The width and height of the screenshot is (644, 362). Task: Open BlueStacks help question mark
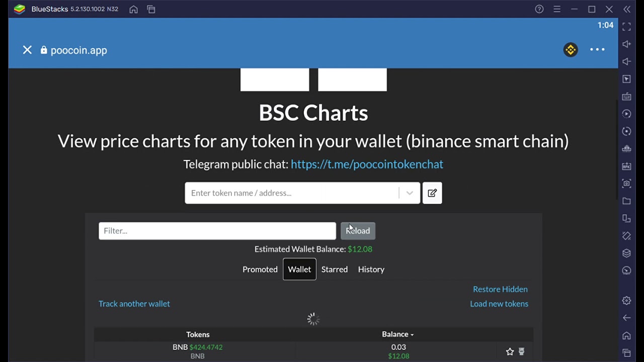point(539,9)
